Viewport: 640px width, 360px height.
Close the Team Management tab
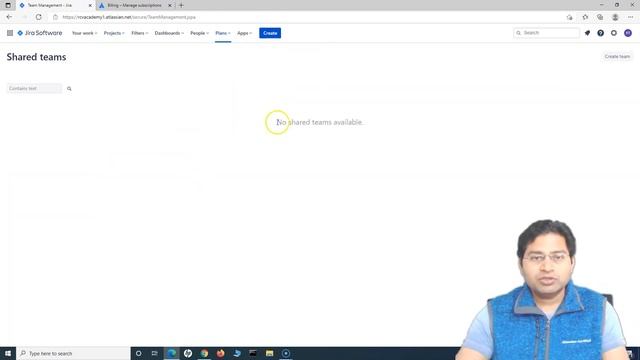pos(90,5)
